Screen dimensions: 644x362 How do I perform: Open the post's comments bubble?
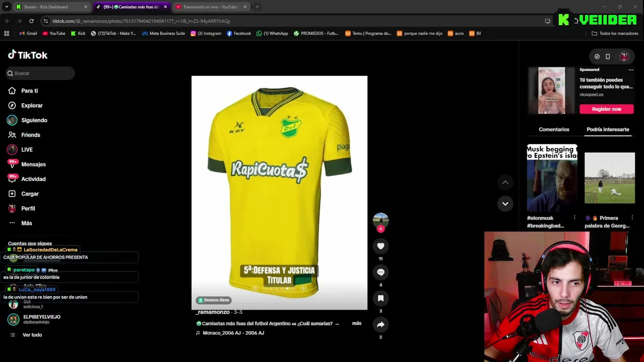coord(380,272)
